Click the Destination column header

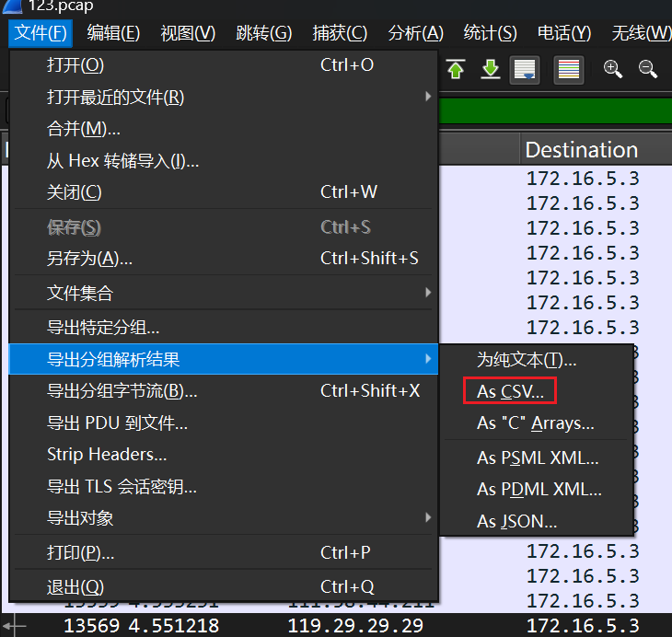tap(581, 150)
